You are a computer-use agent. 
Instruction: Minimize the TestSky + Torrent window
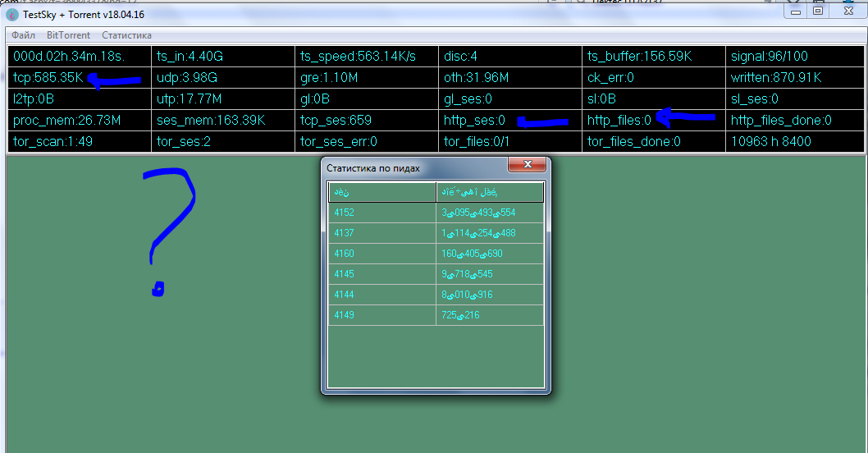[796, 11]
